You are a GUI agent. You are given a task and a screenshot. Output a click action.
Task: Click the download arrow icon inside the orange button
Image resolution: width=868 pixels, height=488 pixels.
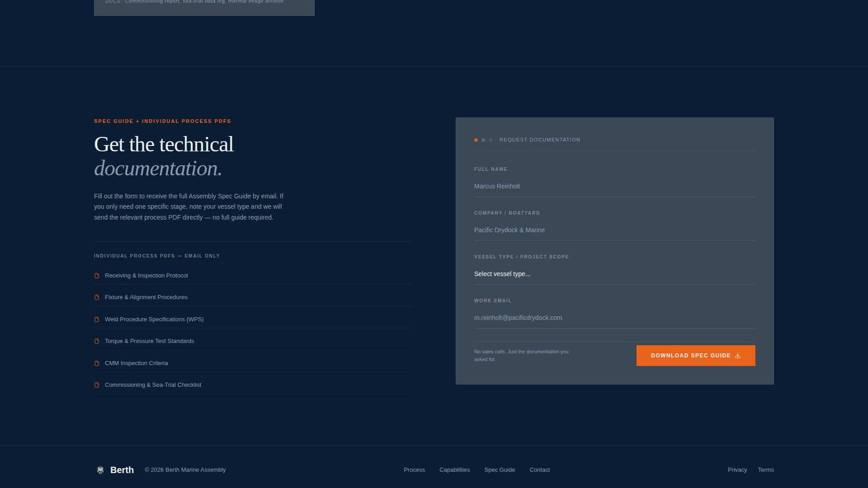point(737,356)
